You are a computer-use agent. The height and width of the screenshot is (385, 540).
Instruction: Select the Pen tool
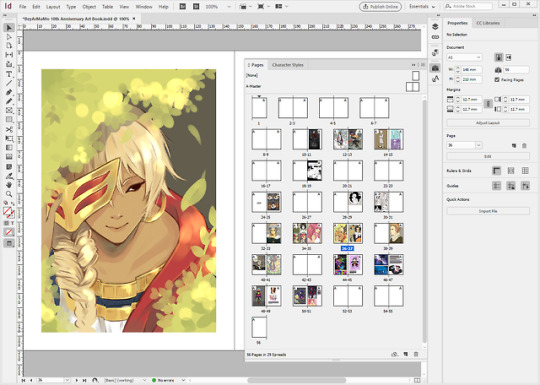tap(9, 92)
